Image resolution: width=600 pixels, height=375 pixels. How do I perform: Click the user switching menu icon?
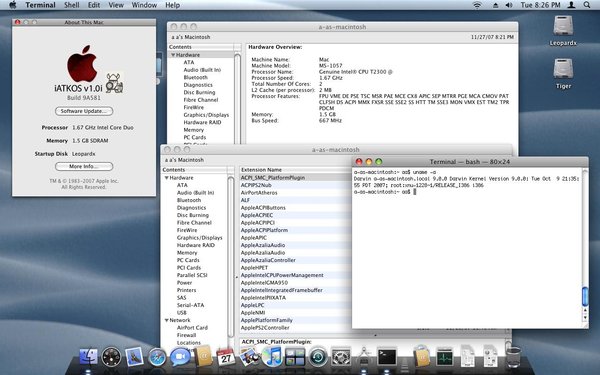(571, 5)
